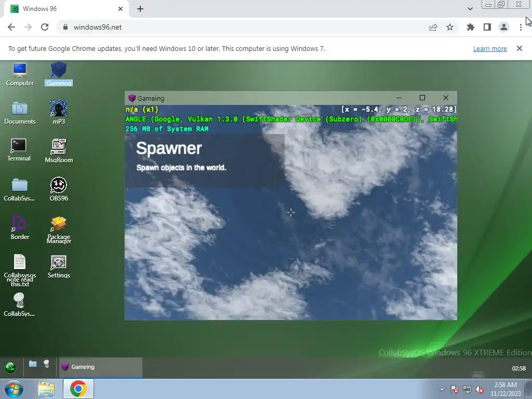Click the crosshair in the game view

(x=291, y=212)
